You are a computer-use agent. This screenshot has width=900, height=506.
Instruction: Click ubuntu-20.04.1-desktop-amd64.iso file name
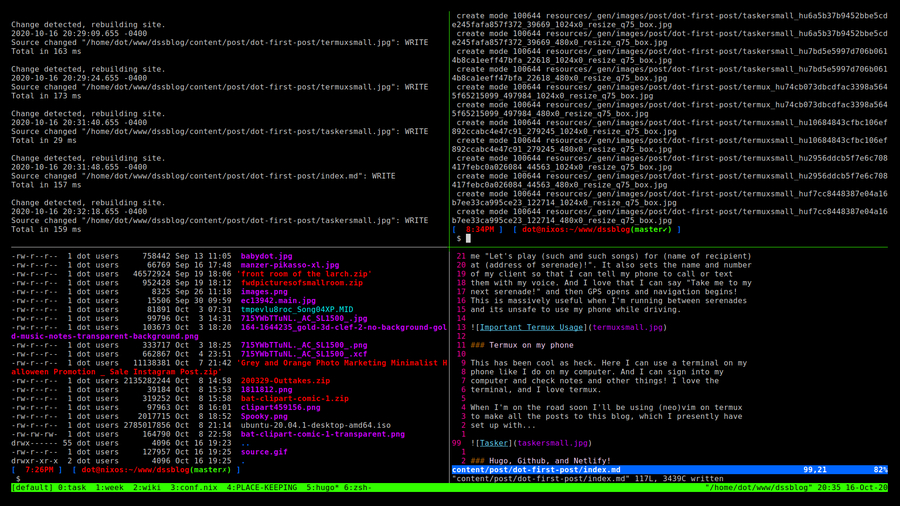(316, 426)
